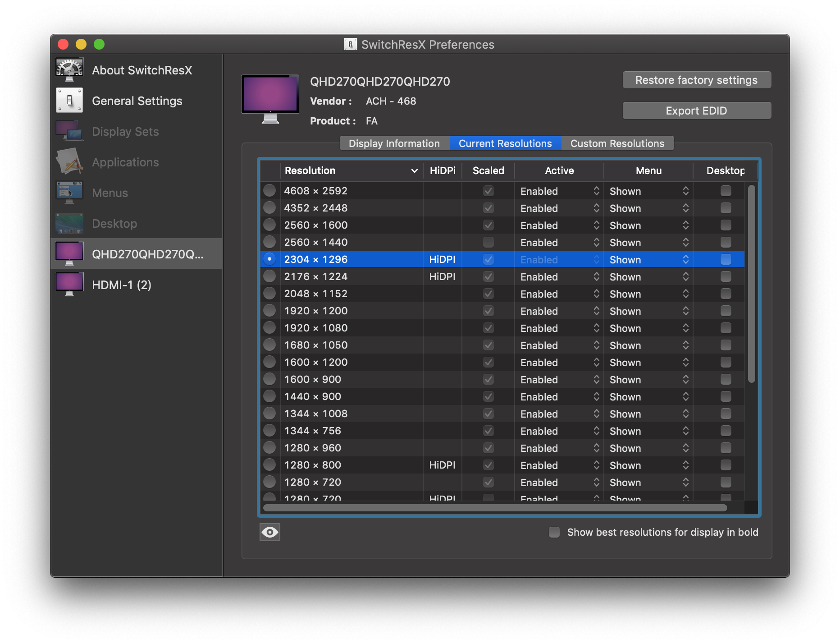Viewport: 840px width, 644px height.
Task: Click the horizontal scrollbar of resolution table
Action: click(495, 508)
